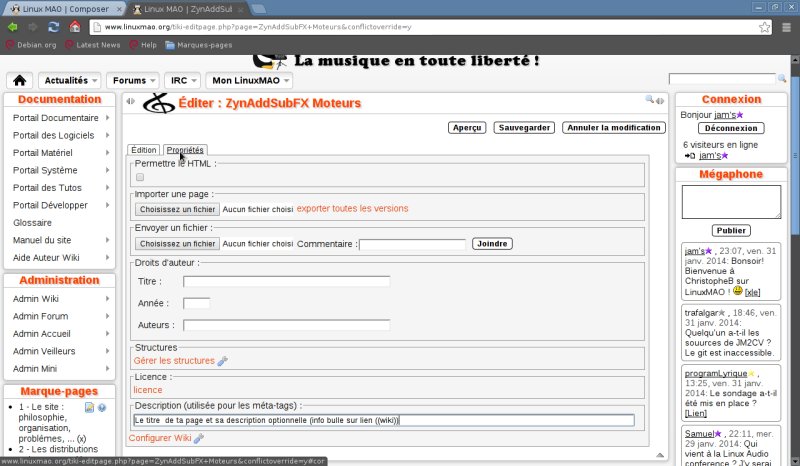
Task: Open the Debian.org bookmark
Action: point(31,45)
